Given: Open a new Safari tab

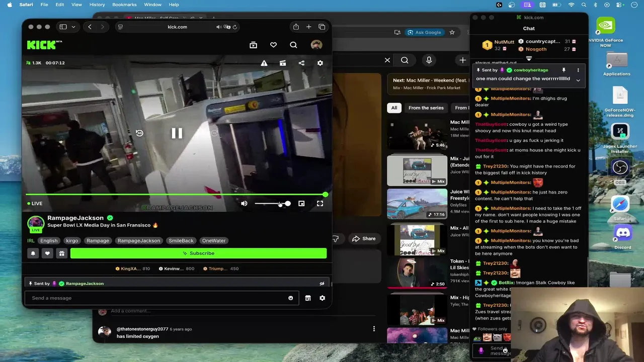Looking at the screenshot, I should pos(308,27).
